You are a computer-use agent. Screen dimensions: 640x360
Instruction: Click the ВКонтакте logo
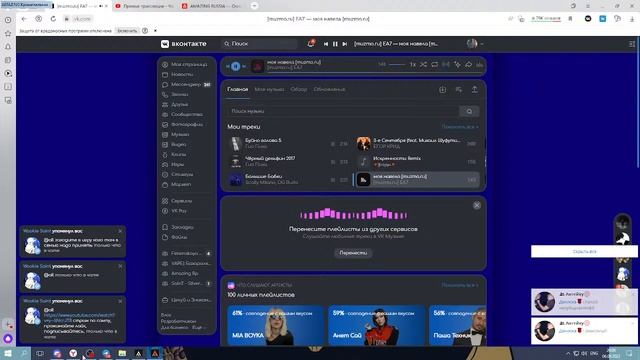pos(184,44)
